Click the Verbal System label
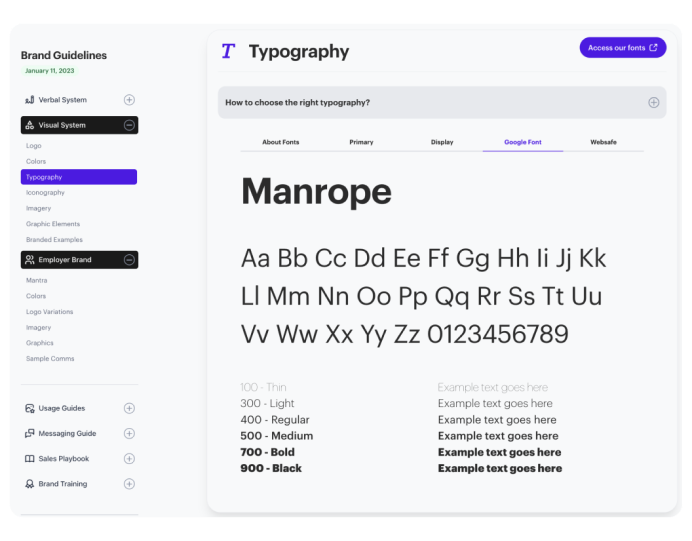The image size is (692, 541). (63, 100)
